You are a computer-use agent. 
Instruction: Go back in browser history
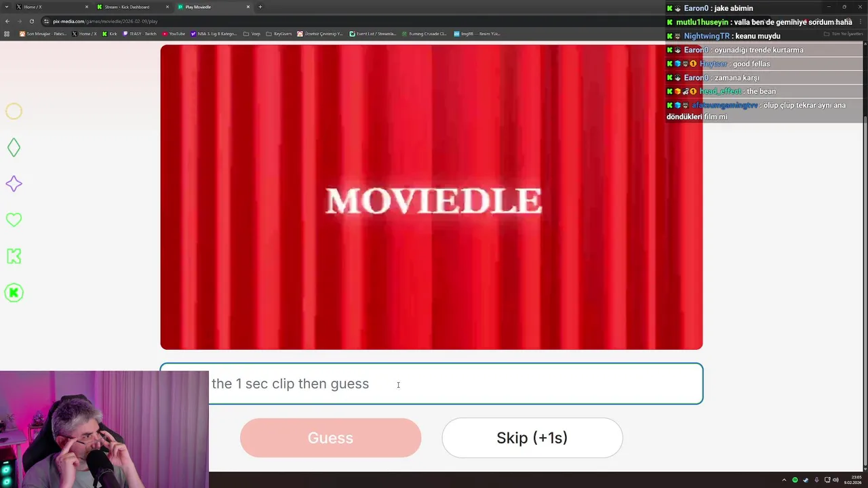7,21
